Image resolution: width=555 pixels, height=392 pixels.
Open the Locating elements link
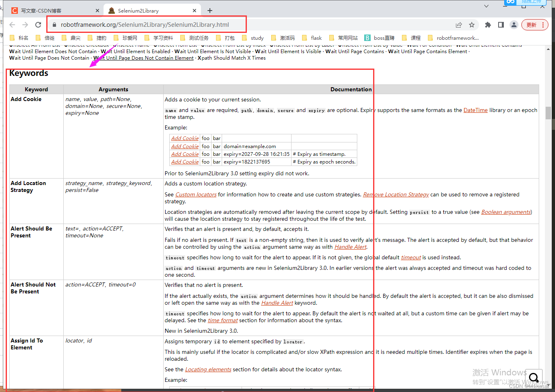[208, 369]
